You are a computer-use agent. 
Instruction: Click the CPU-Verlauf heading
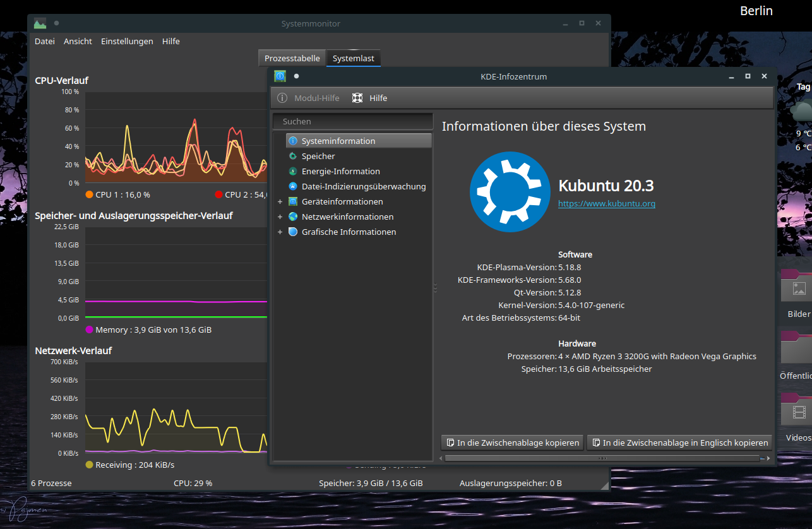pos(61,81)
